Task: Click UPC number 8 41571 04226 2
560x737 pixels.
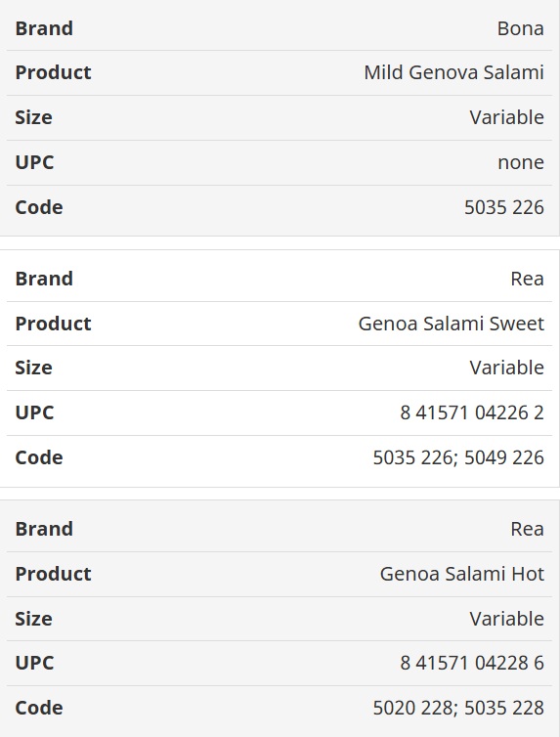Action: coord(472,412)
